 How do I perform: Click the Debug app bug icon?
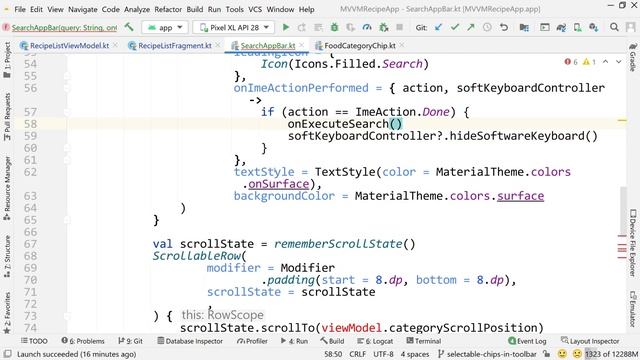[x=334, y=27]
